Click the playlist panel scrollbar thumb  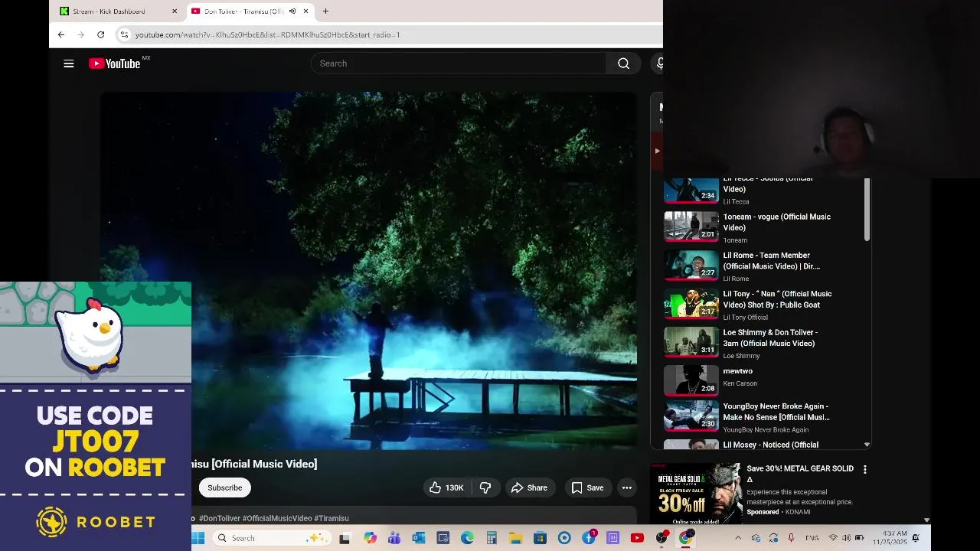[x=867, y=210]
